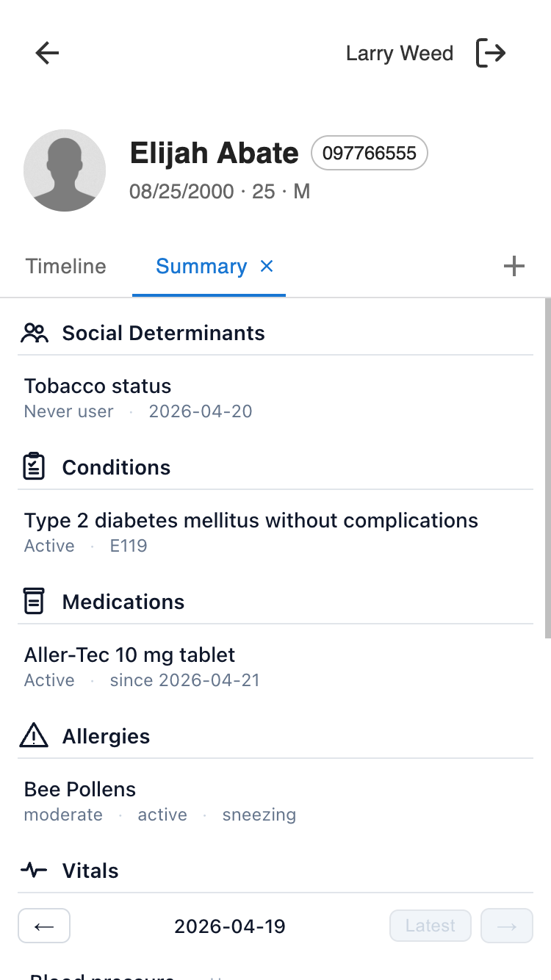Image resolution: width=551 pixels, height=980 pixels.
Task: Close the Summary tab
Action: tap(267, 266)
